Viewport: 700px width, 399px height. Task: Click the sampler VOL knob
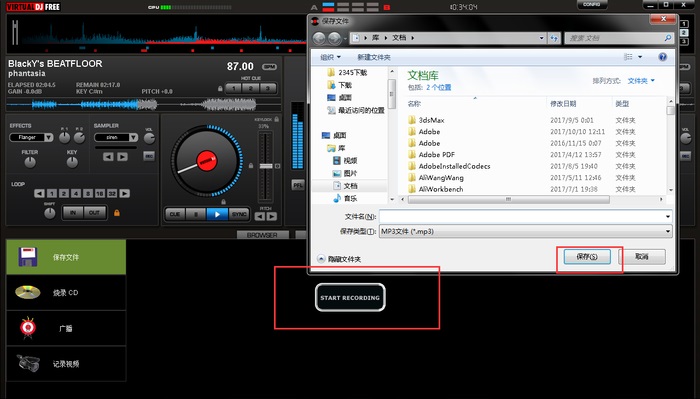tap(149, 138)
